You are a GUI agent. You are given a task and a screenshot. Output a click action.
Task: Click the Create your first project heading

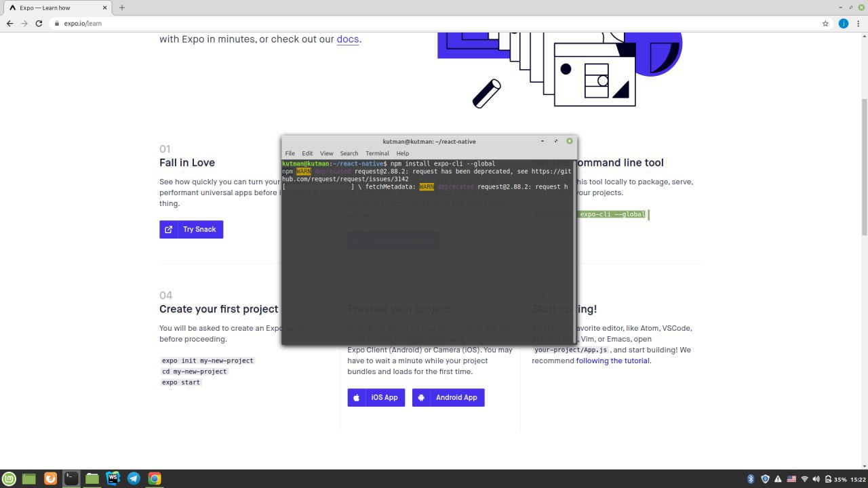218,309
